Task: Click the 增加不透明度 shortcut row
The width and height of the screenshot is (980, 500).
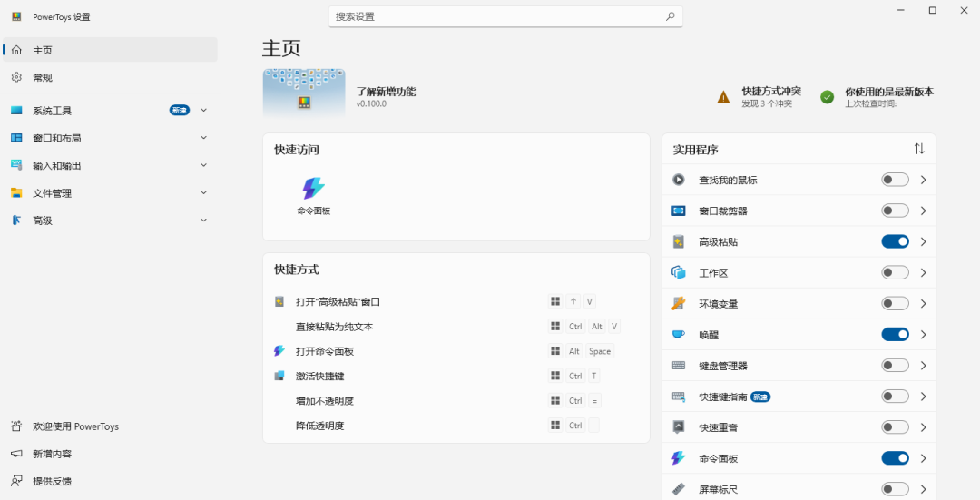Action: click(x=456, y=400)
